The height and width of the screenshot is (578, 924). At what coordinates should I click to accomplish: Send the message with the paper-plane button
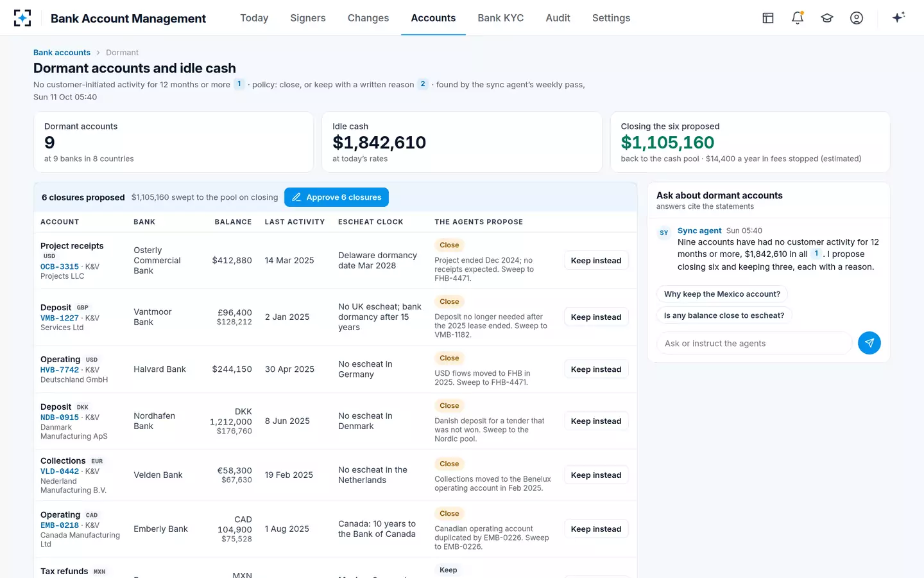(x=869, y=343)
